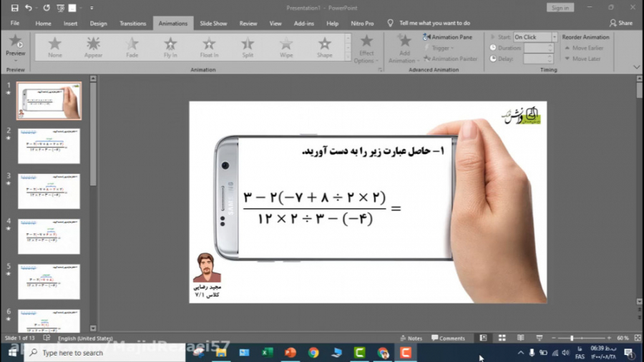Click the Undo arrow icon

tap(29, 8)
